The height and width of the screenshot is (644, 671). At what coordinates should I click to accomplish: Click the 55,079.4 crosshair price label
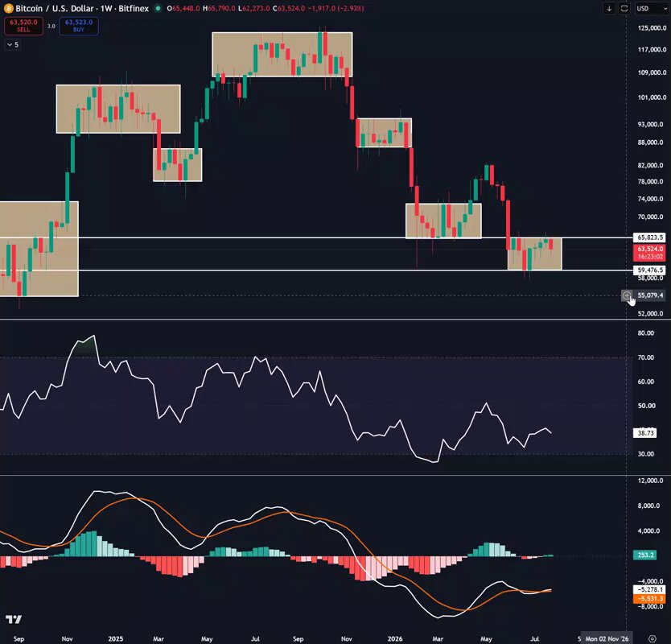(x=650, y=295)
